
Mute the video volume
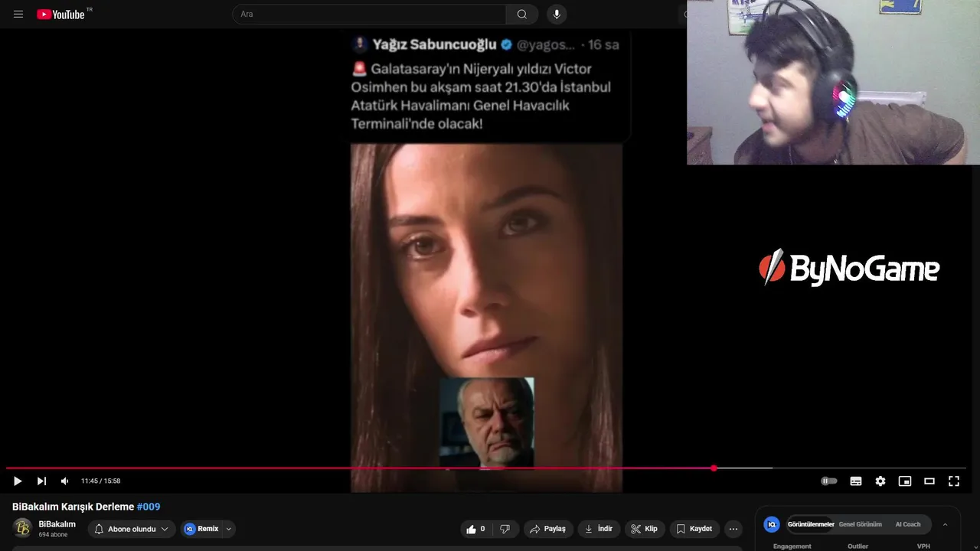click(64, 481)
